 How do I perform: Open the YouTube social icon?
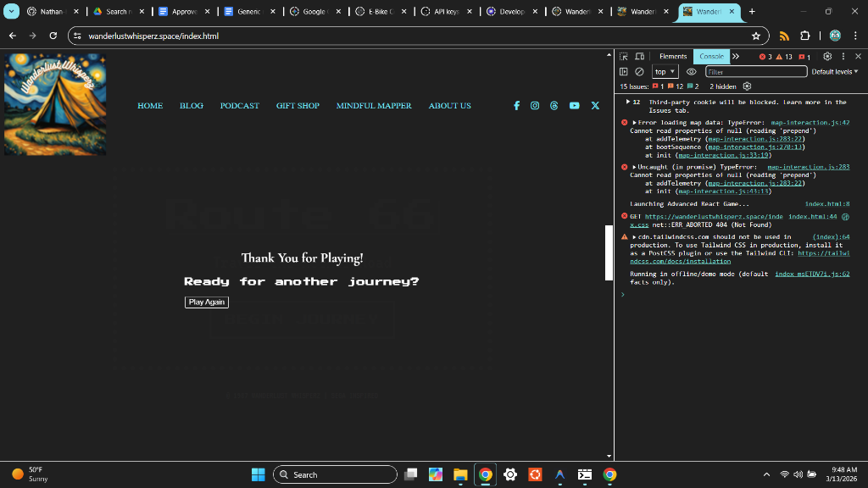pyautogui.click(x=575, y=106)
